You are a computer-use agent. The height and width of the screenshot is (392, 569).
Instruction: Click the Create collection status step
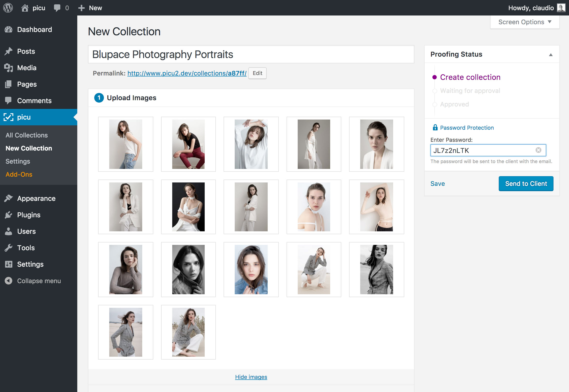(470, 77)
